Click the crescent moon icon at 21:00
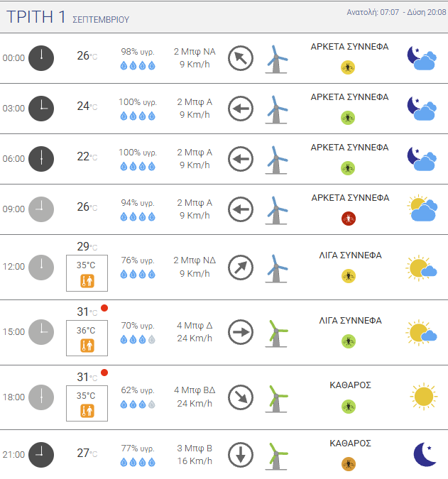Image resolution: width=448 pixels, height=479 pixels. (425, 454)
